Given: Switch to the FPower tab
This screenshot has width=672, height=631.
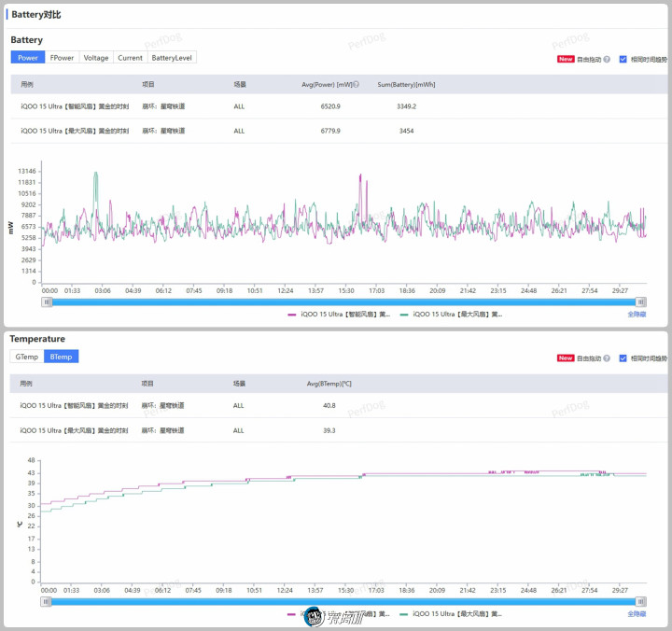Looking at the screenshot, I should point(63,58).
